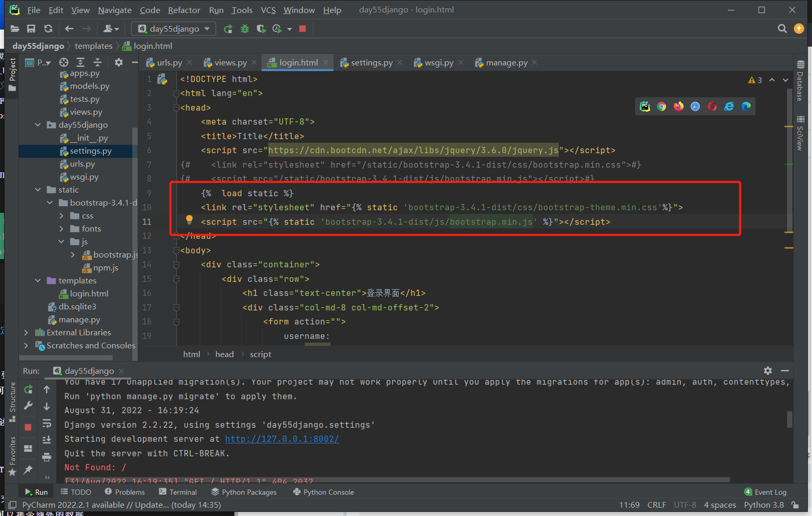Open Run panel settings gear

[x=768, y=371]
